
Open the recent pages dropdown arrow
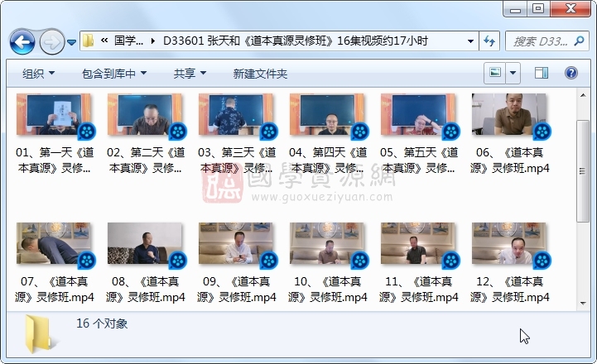tap(71, 42)
